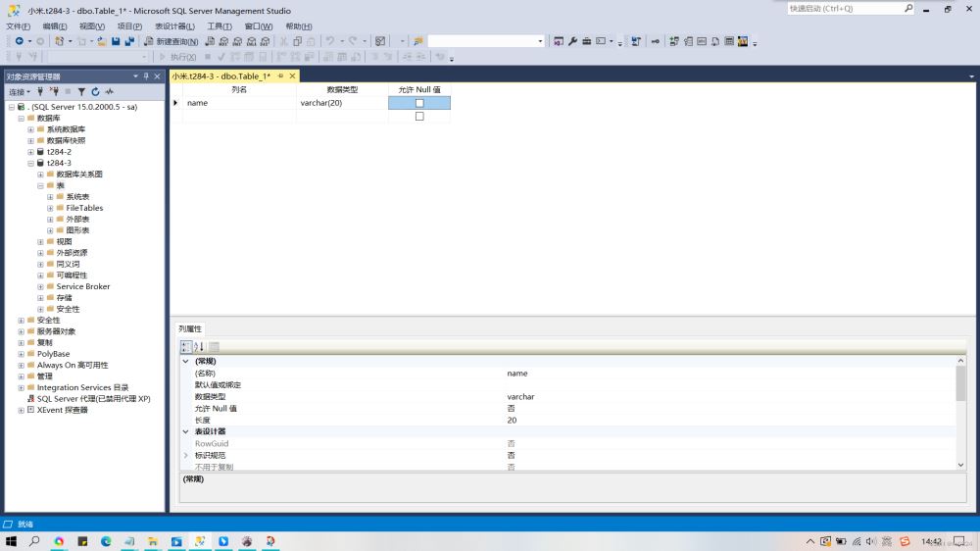The image size is (980, 551).
Task: Pin the dbo.Table_1 document tab
Action: [280, 75]
